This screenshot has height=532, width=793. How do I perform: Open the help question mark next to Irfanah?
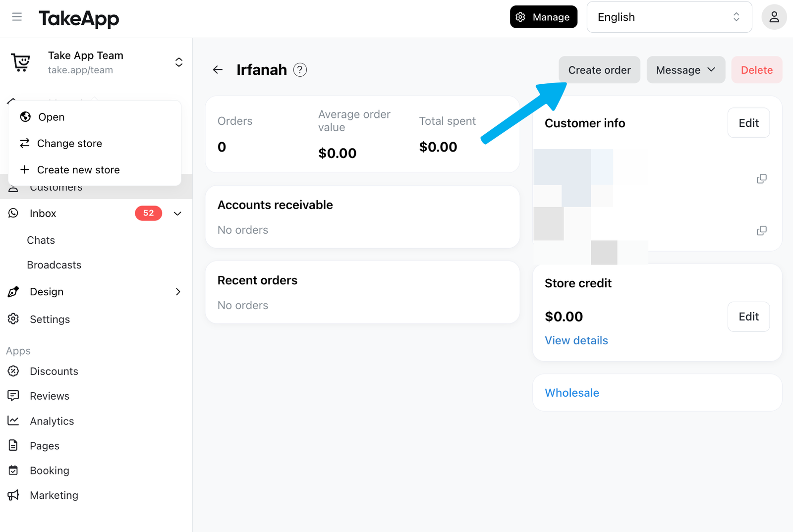[x=300, y=70]
